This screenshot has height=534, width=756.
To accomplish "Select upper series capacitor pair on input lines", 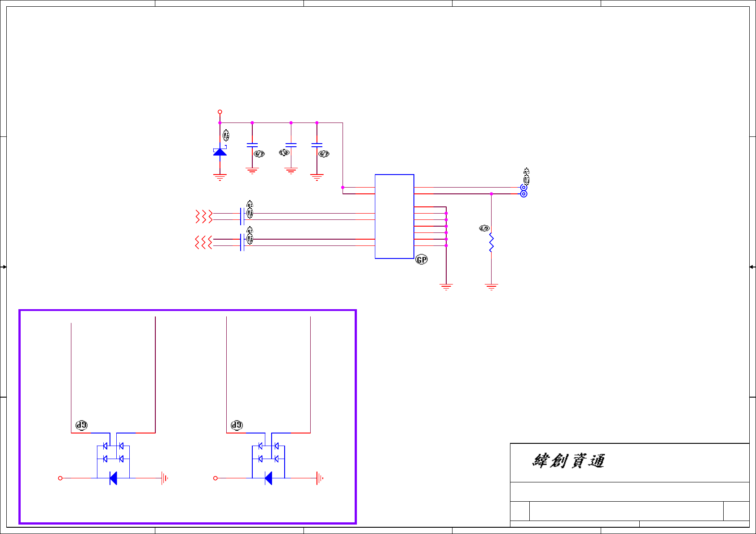I will click(x=242, y=216).
